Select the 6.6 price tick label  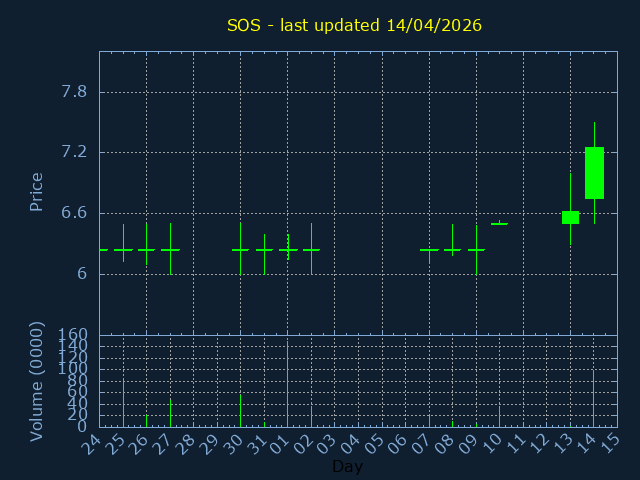tap(74, 213)
